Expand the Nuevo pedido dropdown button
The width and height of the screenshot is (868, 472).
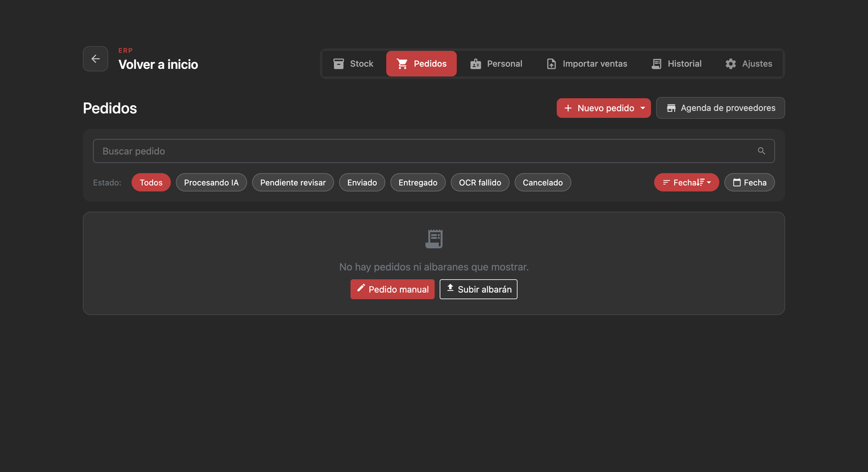(x=604, y=108)
